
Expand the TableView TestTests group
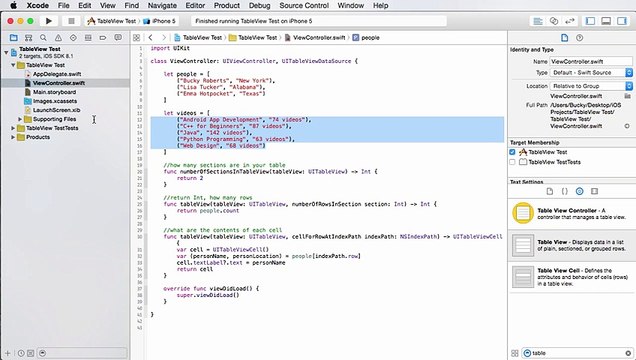[13, 128]
